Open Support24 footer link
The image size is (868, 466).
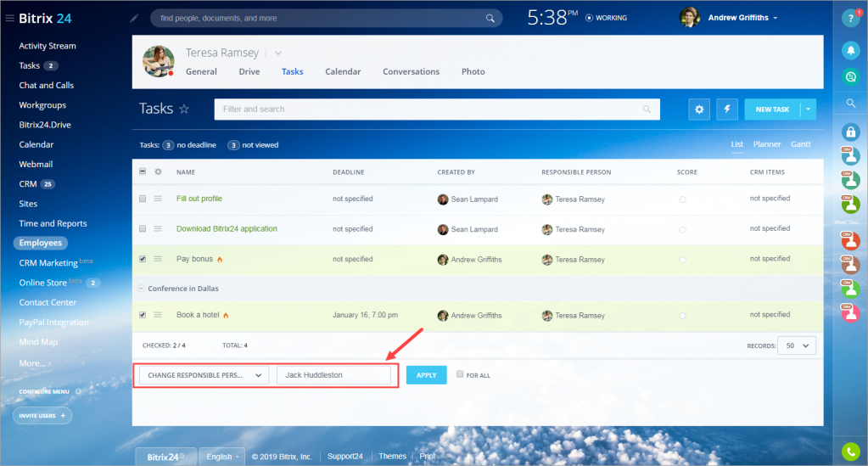point(344,457)
